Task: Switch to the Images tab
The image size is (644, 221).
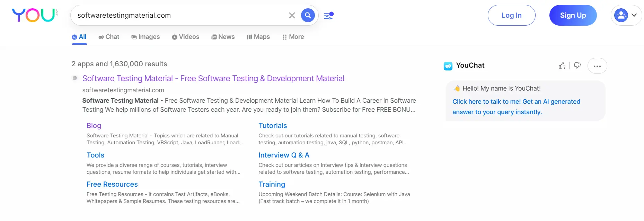Action: click(145, 37)
